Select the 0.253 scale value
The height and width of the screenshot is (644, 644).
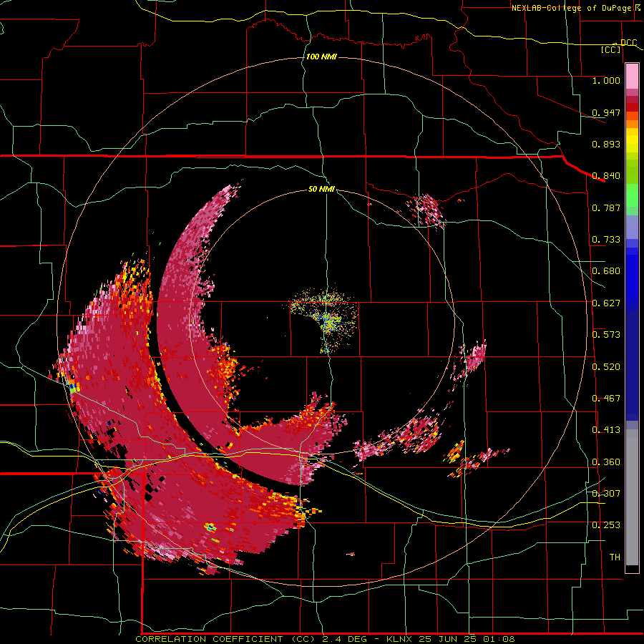[x=606, y=525]
